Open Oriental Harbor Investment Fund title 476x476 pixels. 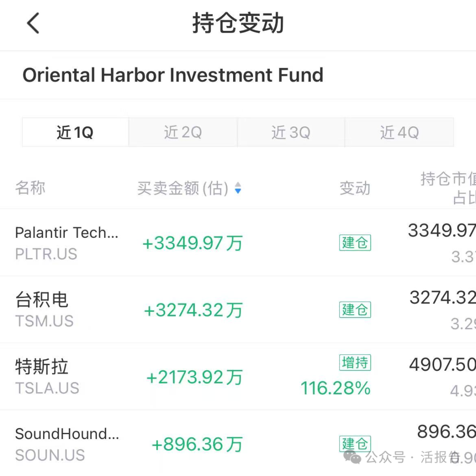tap(173, 75)
